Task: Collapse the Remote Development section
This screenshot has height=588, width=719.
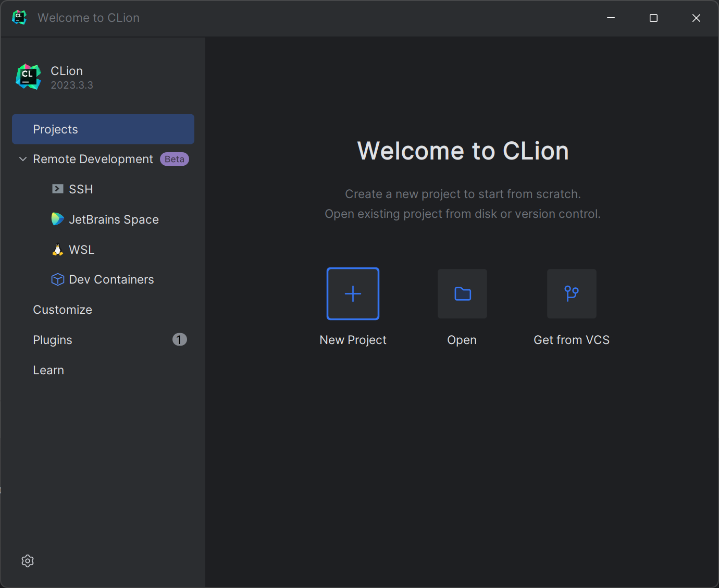Action: (22, 159)
